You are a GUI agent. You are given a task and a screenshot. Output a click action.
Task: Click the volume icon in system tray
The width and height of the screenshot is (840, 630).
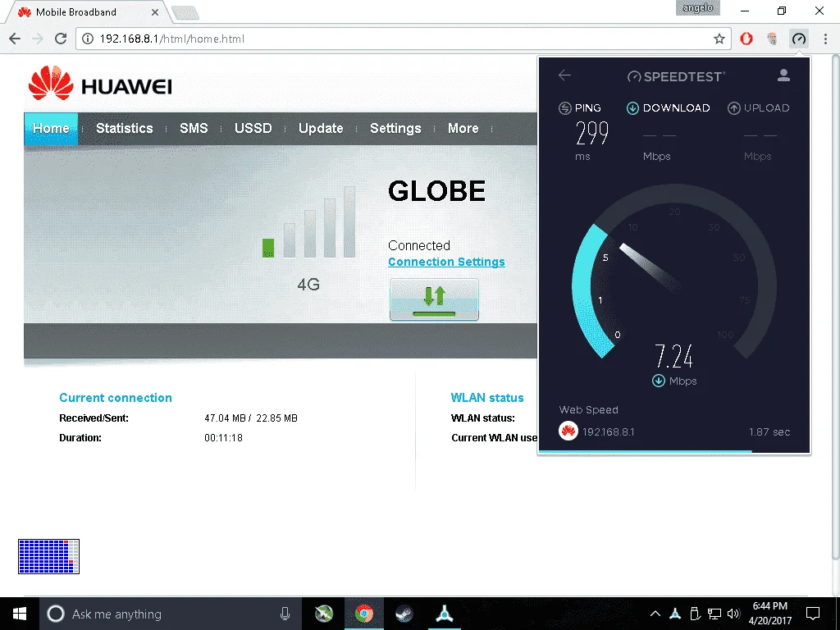pos(734,614)
